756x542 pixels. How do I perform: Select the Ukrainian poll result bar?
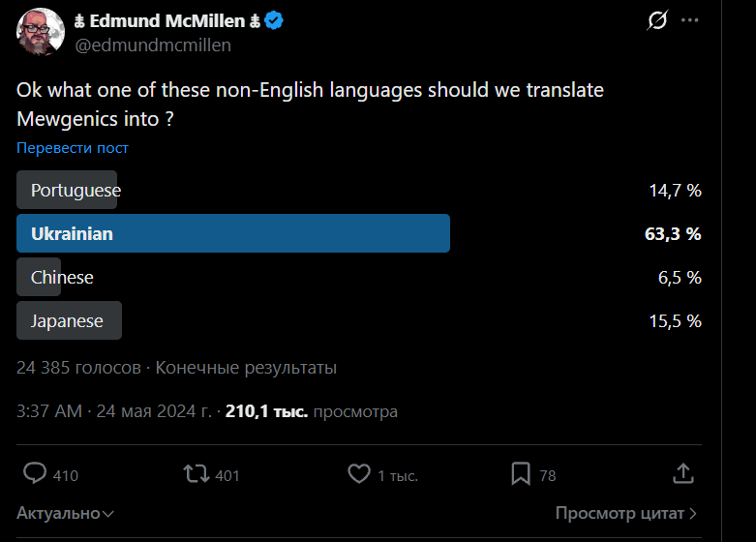(233, 233)
